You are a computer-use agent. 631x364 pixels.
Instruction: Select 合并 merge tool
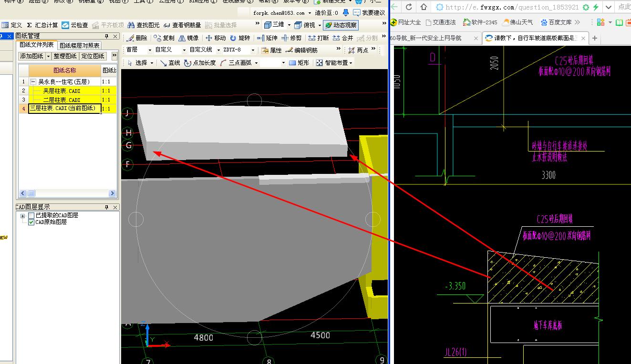coord(343,38)
